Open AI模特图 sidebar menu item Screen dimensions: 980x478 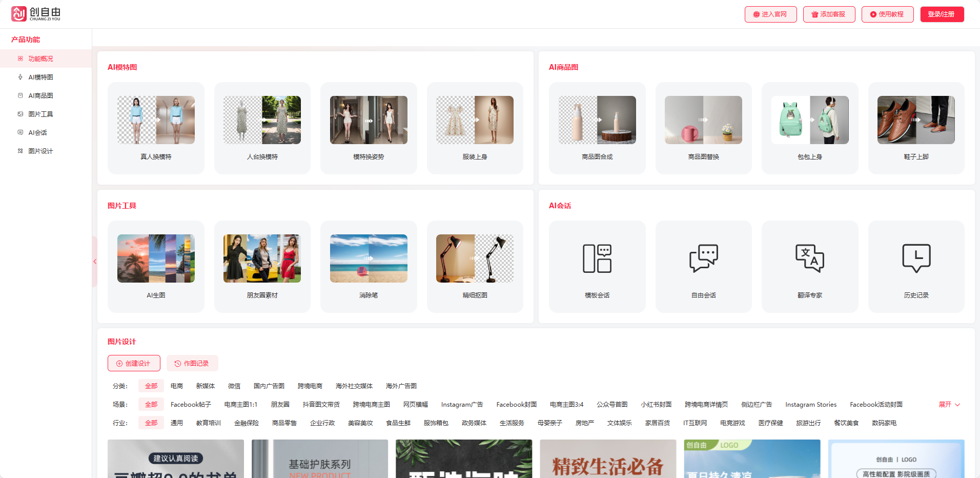46,77
